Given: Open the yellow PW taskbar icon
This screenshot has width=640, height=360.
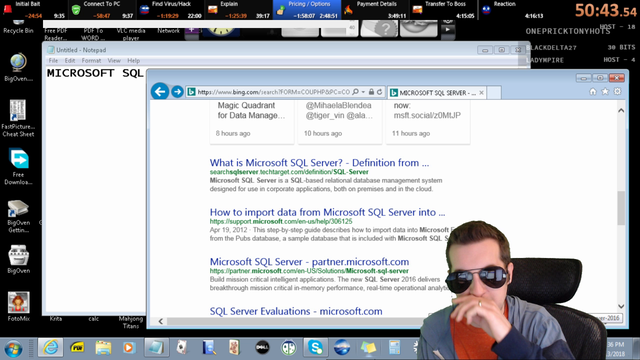Looking at the screenshot, I should 77,348.
